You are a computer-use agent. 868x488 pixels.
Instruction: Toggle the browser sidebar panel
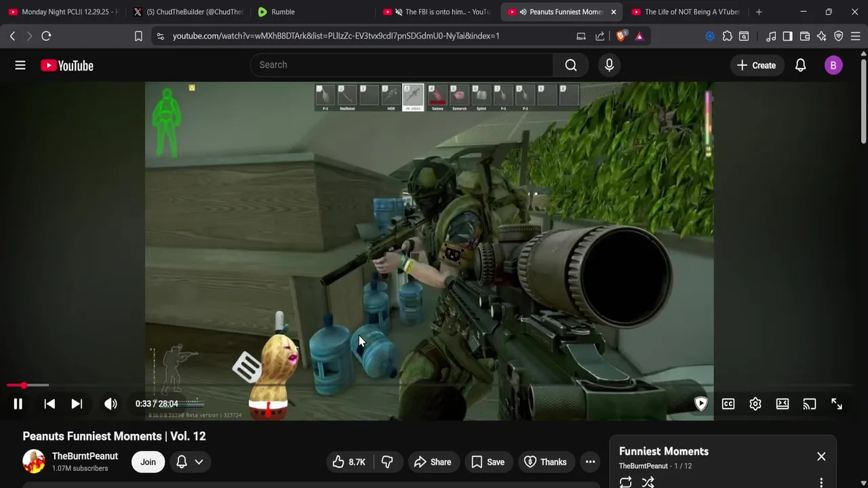pyautogui.click(x=787, y=36)
